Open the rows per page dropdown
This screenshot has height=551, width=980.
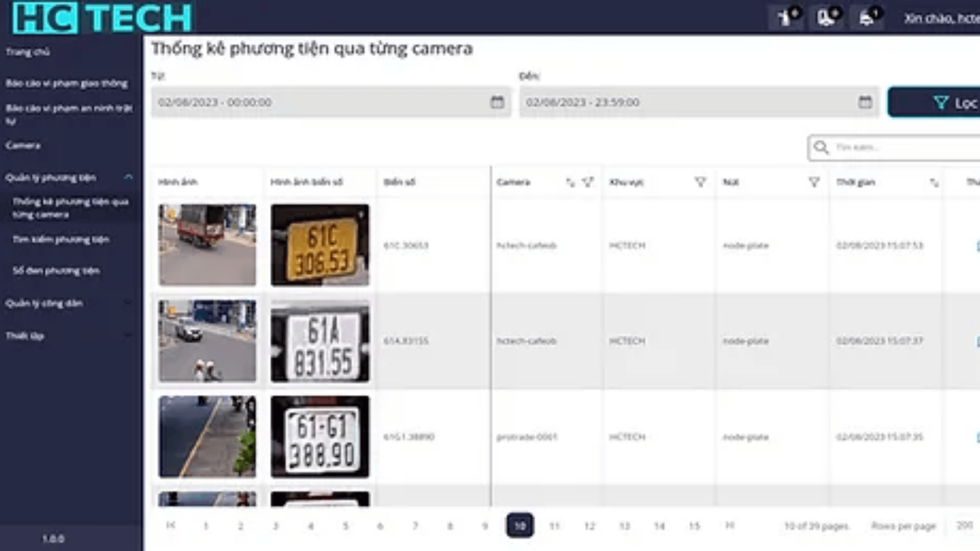pyautogui.click(x=965, y=525)
